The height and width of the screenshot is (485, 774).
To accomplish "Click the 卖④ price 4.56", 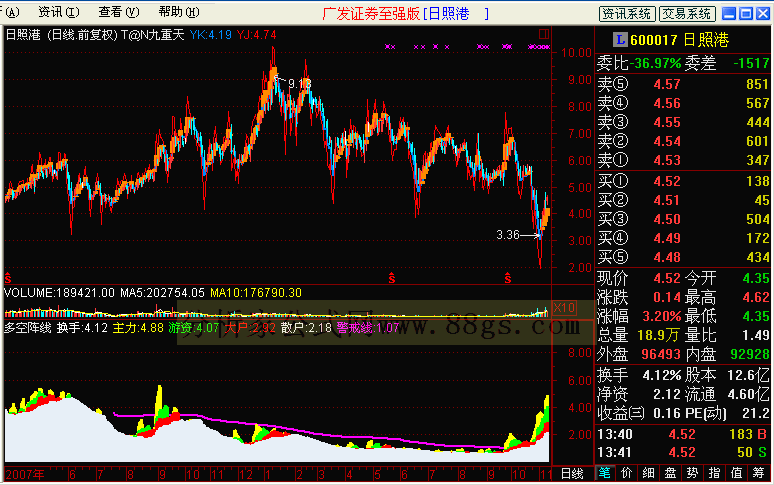I will coord(667,103).
